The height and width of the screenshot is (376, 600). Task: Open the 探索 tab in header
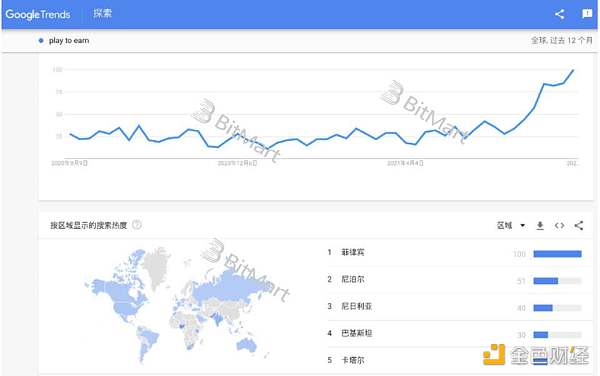pyautogui.click(x=103, y=14)
